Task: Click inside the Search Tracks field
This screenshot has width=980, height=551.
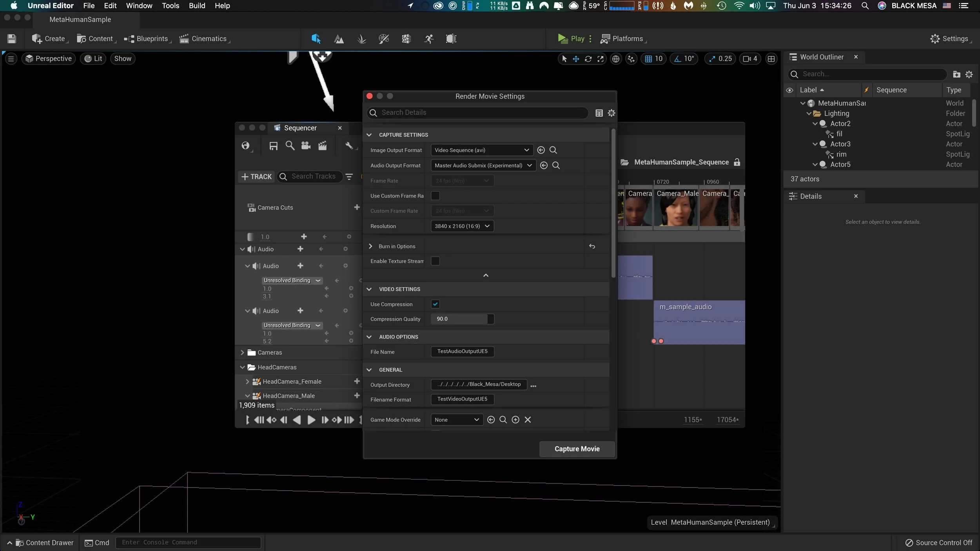Action: 314,176
